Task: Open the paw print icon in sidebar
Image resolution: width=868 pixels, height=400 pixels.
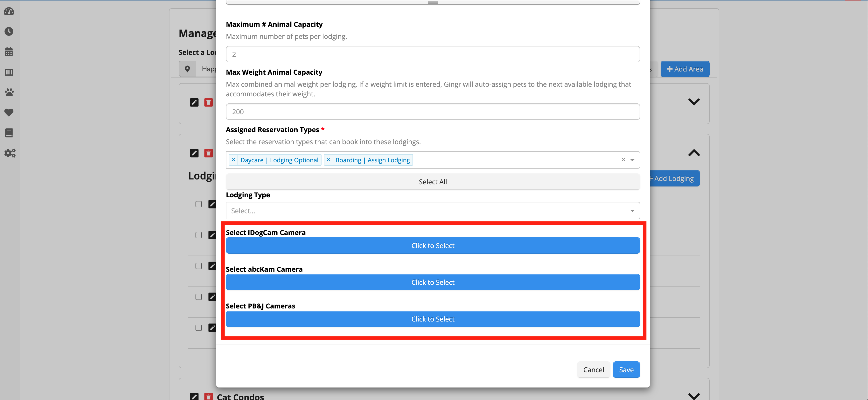Action: tap(9, 93)
